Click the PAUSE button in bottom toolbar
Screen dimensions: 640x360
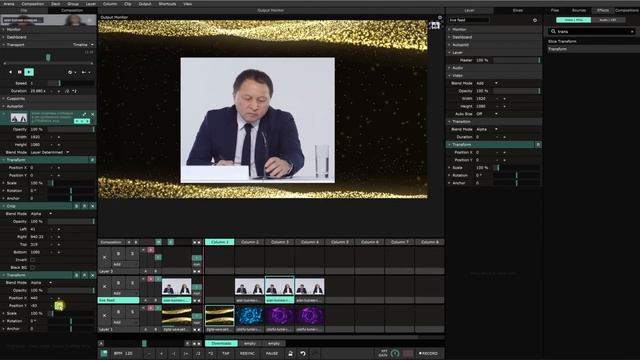[x=272, y=353]
